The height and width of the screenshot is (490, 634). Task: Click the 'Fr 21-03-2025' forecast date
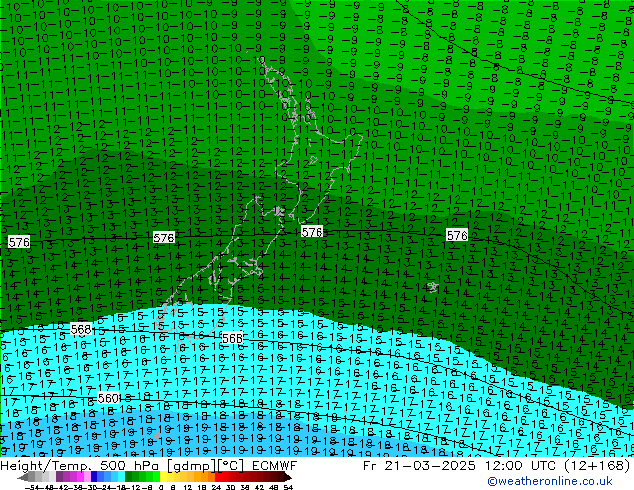click(x=419, y=466)
